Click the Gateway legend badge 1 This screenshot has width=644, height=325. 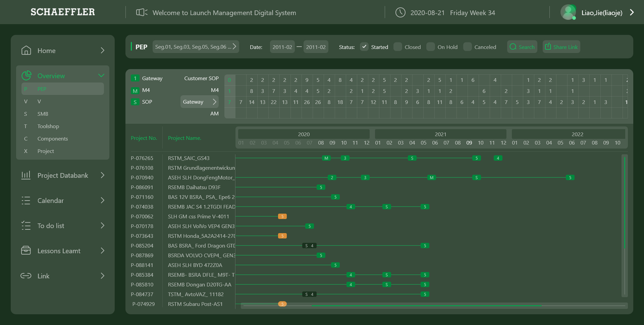(135, 78)
